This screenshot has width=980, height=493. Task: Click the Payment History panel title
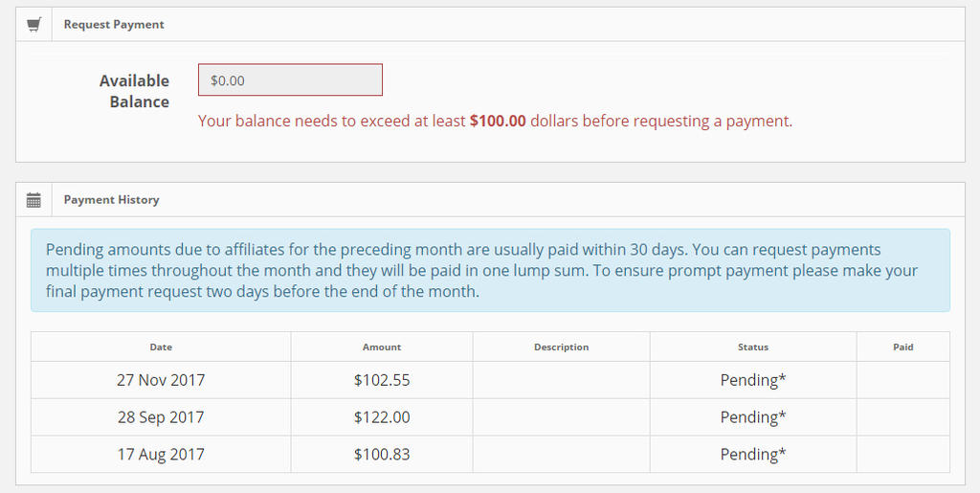click(111, 200)
